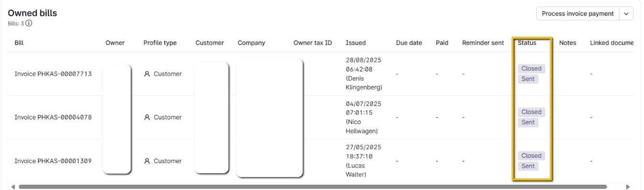Screen dimensions: 644x190
Task: Click the Closed badge on invoice PHKAS-00001309
Action: click(531, 156)
